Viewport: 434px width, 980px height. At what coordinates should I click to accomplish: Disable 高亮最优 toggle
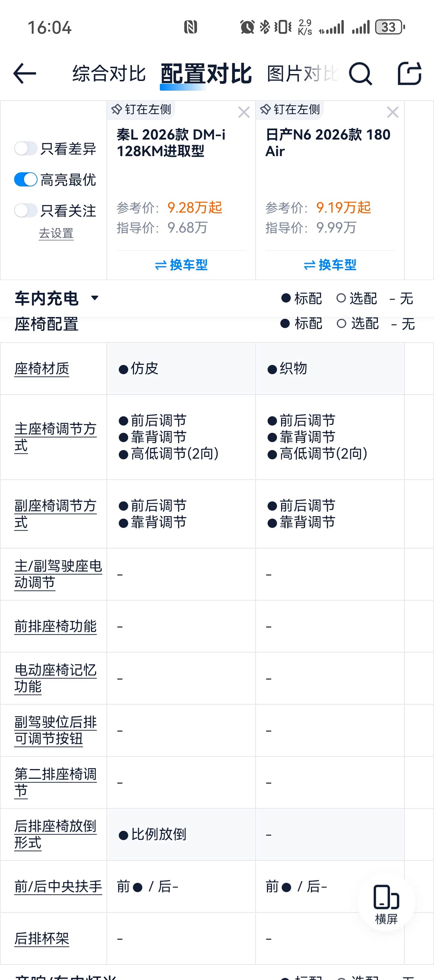25,180
